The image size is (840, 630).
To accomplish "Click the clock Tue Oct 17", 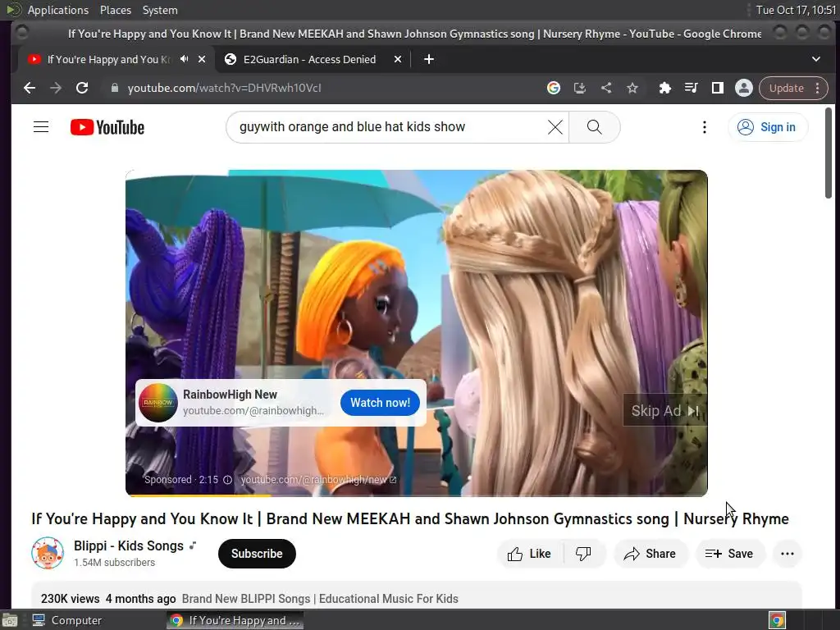I will [796, 10].
